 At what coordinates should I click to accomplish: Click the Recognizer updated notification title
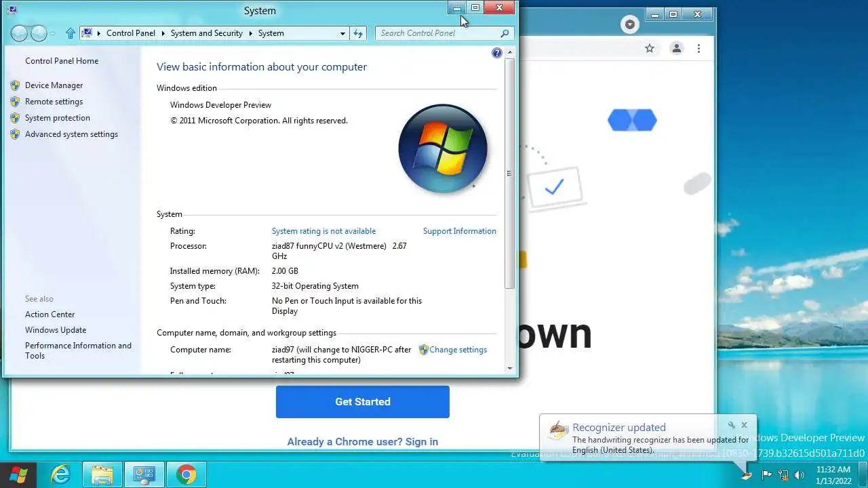(619, 428)
